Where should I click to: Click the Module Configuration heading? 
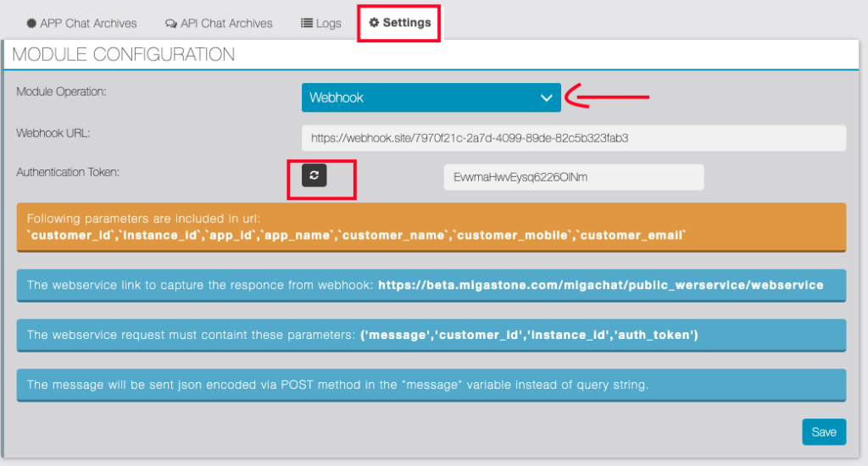[x=124, y=55]
